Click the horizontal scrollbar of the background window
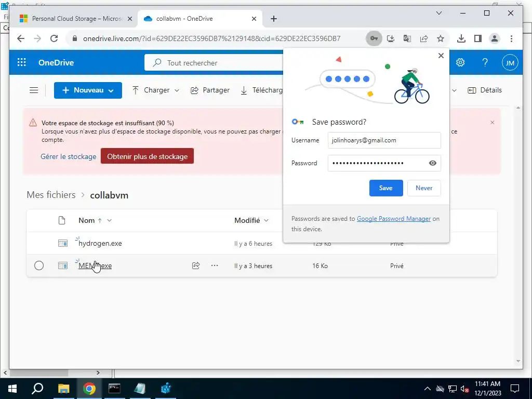 51,373
